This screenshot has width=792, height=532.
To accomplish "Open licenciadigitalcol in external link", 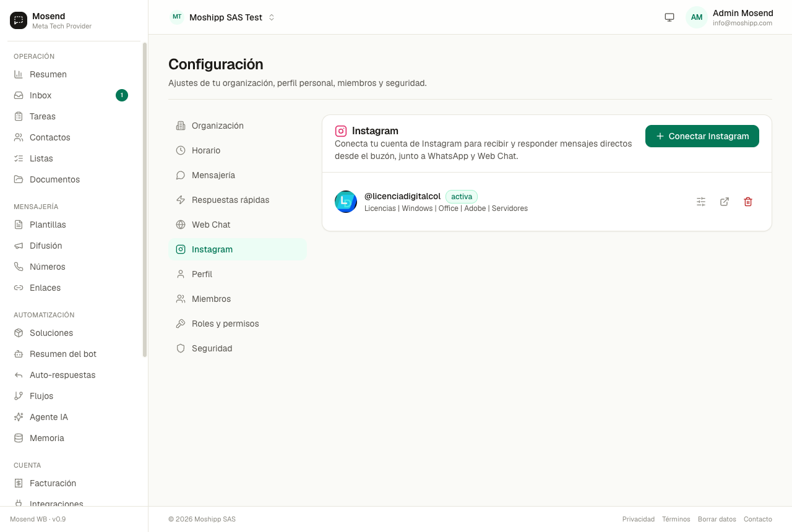I will click(725, 202).
